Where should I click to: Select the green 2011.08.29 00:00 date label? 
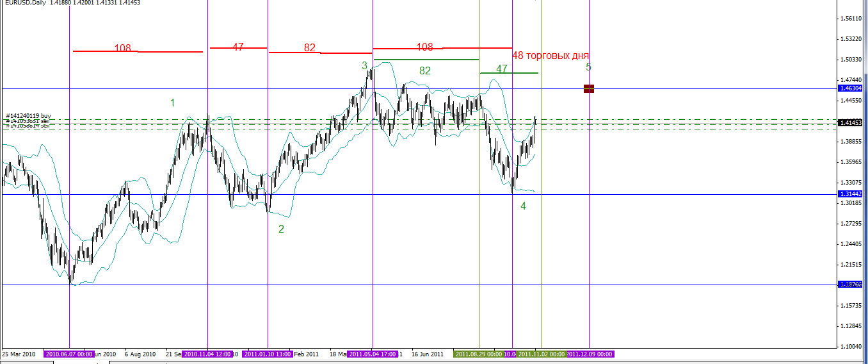click(478, 354)
